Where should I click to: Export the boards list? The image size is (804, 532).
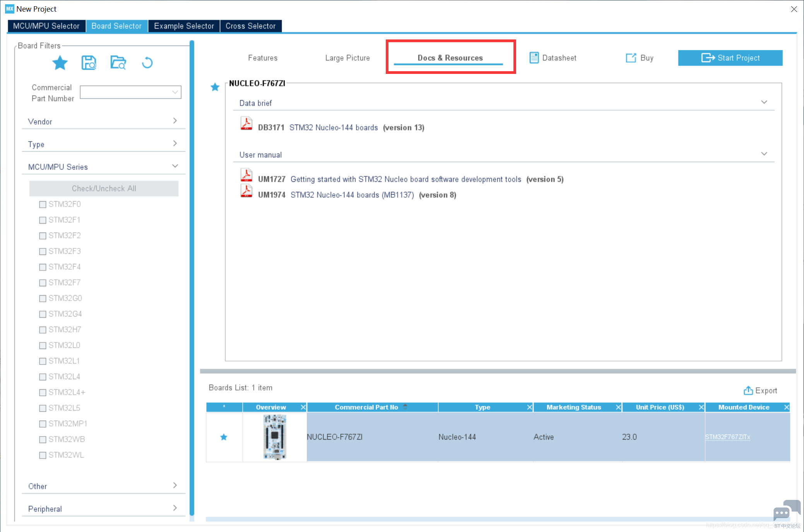(x=760, y=391)
